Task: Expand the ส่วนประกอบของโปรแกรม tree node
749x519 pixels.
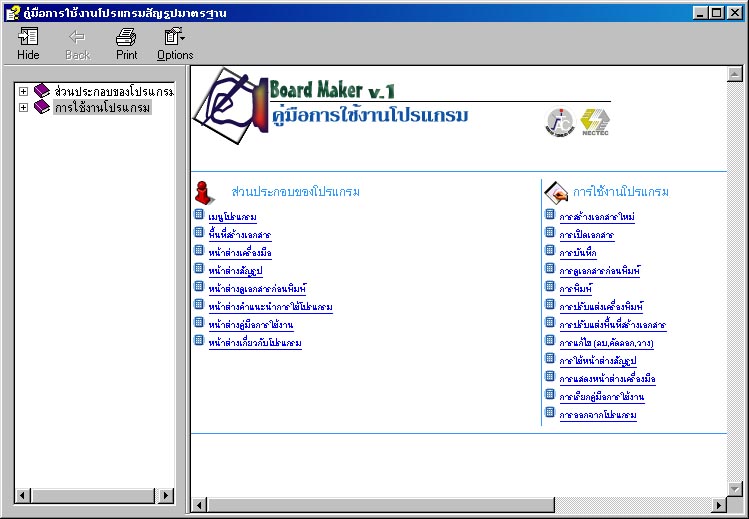Action: pyautogui.click(x=23, y=91)
